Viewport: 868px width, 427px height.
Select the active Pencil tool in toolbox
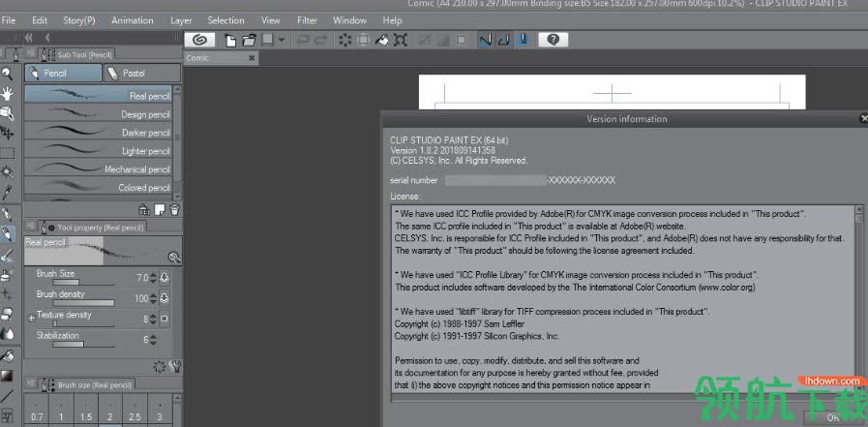7,234
